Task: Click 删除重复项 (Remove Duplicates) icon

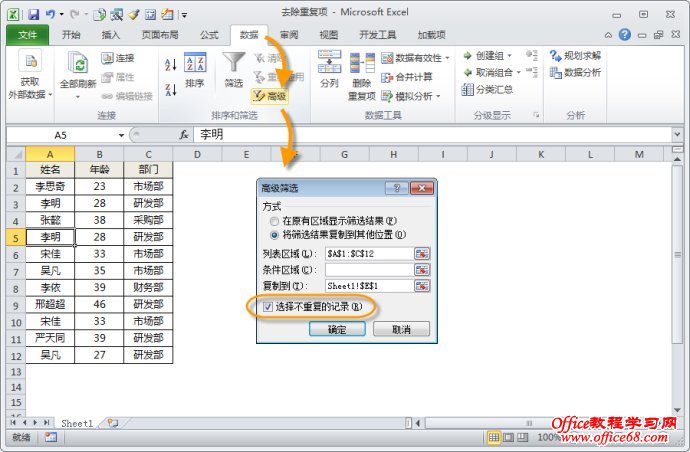Action: 362,62
